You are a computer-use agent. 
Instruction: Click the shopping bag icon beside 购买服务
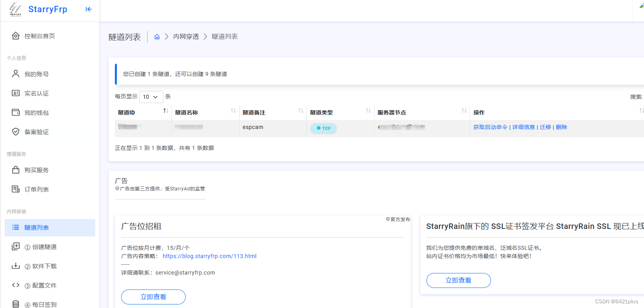click(x=16, y=170)
